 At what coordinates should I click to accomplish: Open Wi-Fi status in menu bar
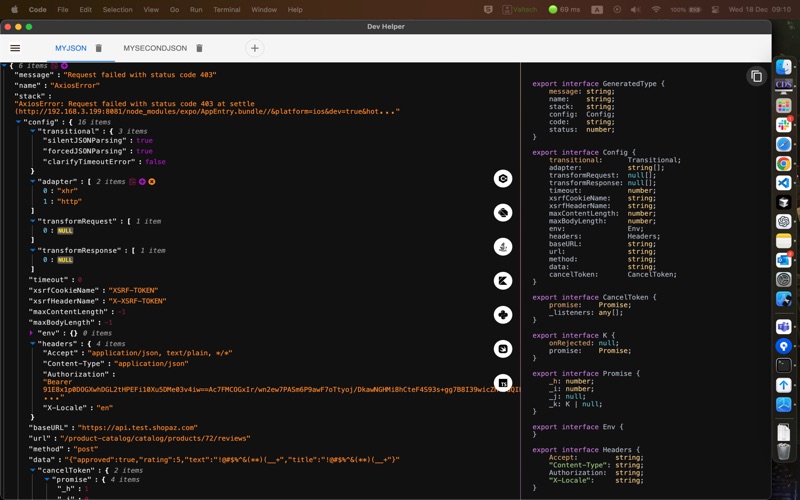click(x=656, y=9)
